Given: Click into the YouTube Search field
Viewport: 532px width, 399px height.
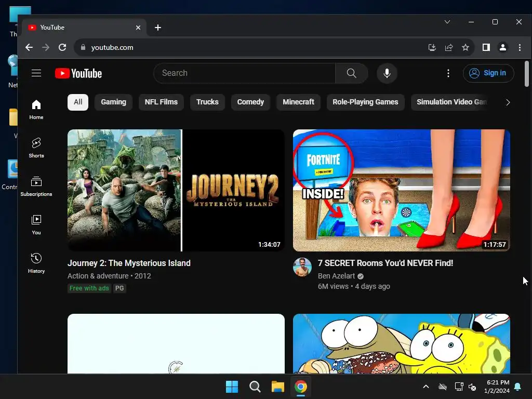Looking at the screenshot, I should click(244, 73).
